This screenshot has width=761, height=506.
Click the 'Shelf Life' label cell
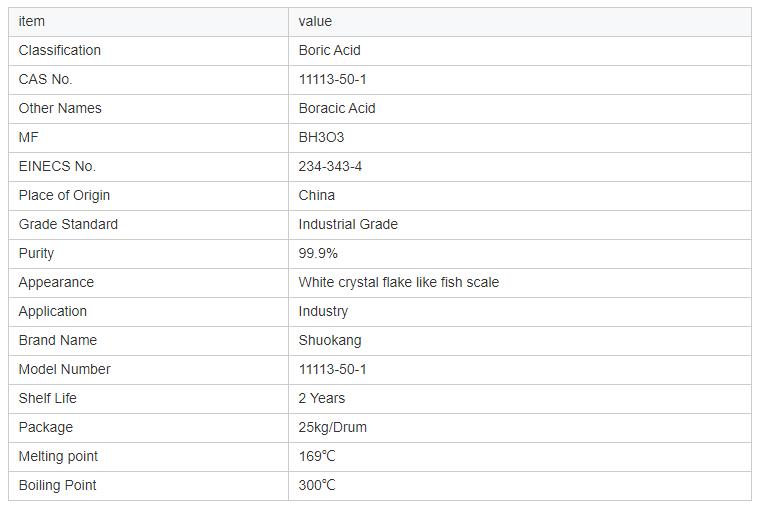tap(47, 398)
